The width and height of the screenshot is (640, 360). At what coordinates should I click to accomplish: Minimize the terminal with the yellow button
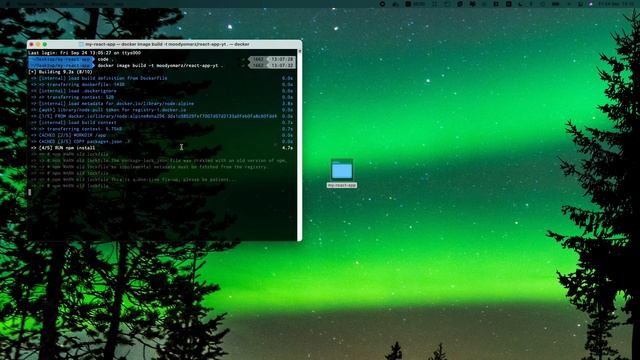[x=38, y=44]
